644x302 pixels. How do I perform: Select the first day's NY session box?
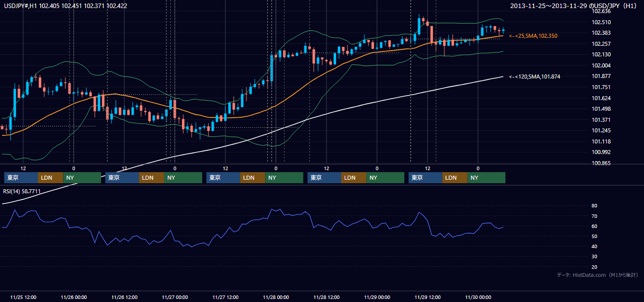[x=82, y=178]
